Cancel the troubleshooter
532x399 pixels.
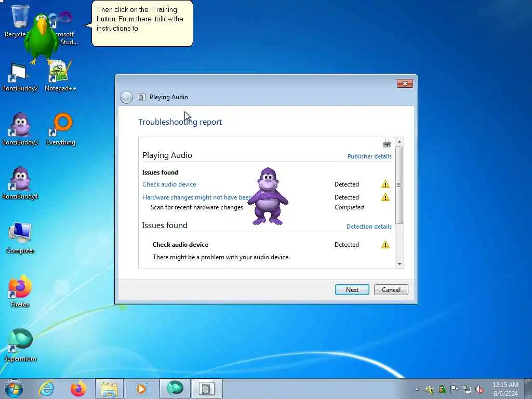point(391,290)
